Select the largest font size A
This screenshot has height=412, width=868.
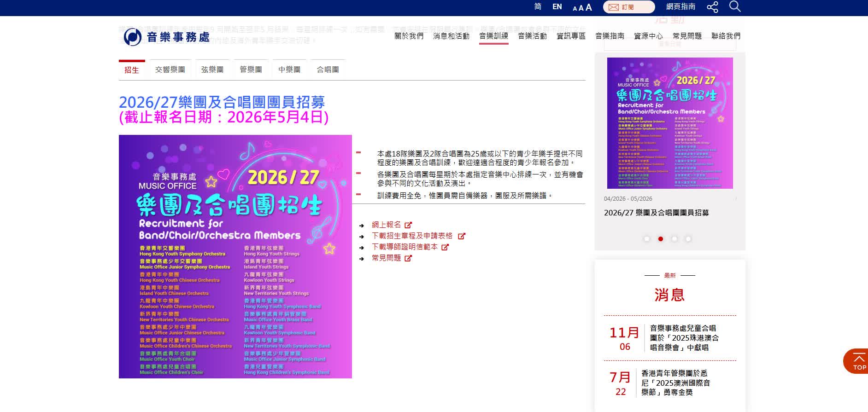[x=588, y=7]
